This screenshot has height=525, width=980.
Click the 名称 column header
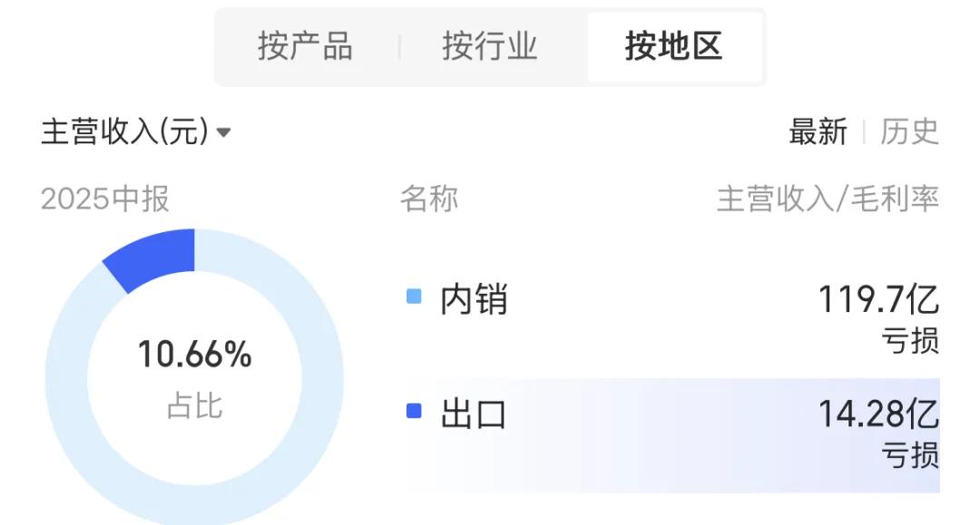pyautogui.click(x=429, y=199)
